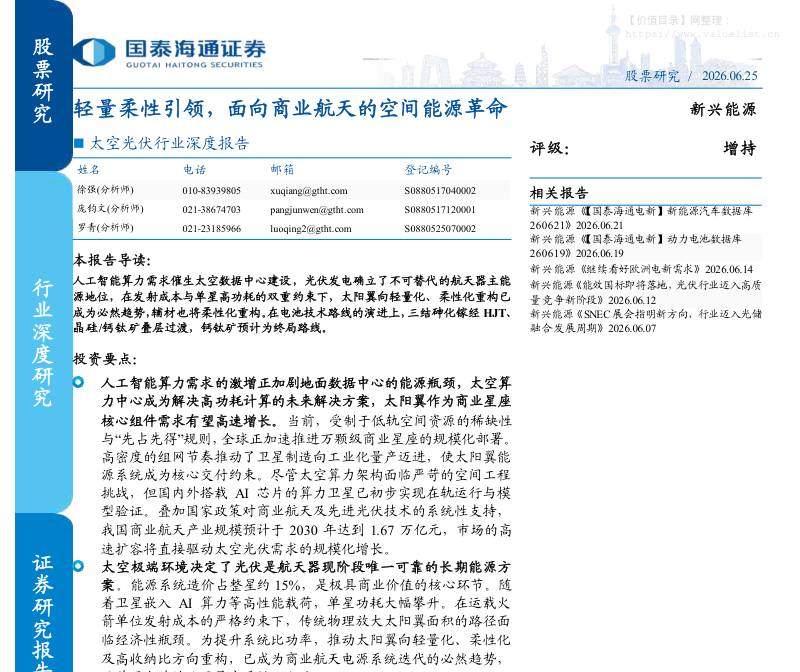
Task: Click bullet marker before 太空极端环境决定了
Action: click(79, 565)
